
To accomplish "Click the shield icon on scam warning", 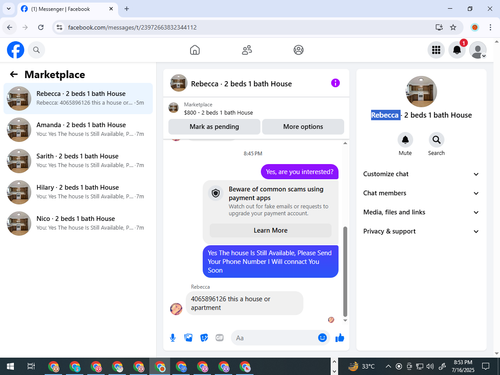I will pos(216,193).
